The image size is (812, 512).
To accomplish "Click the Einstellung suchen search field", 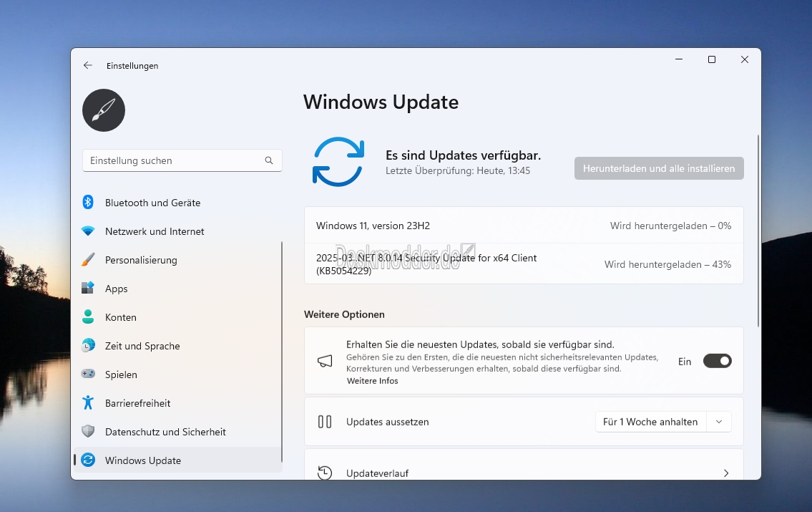I will point(182,160).
